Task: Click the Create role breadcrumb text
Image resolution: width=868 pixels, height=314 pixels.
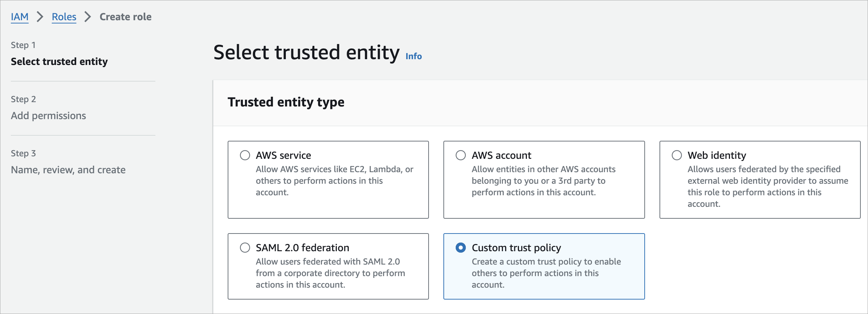Action: 125,17
